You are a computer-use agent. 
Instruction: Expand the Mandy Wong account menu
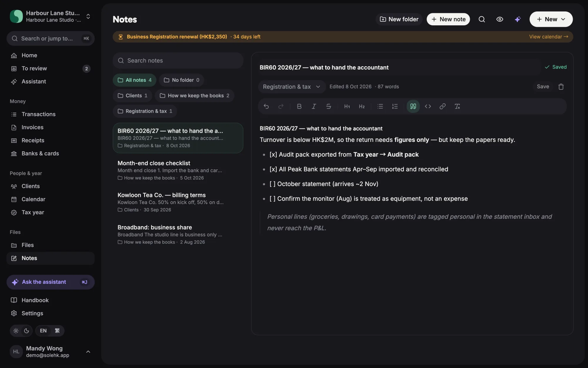pos(51,352)
